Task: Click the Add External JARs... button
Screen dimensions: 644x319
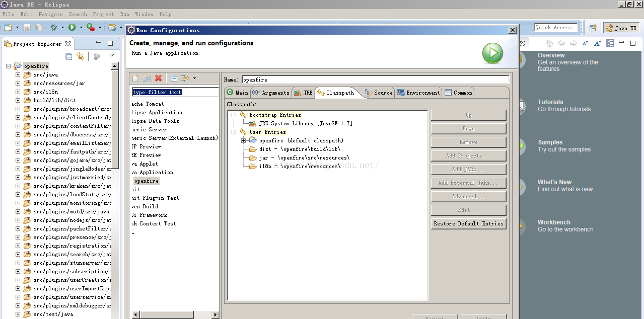Action: 468,183
